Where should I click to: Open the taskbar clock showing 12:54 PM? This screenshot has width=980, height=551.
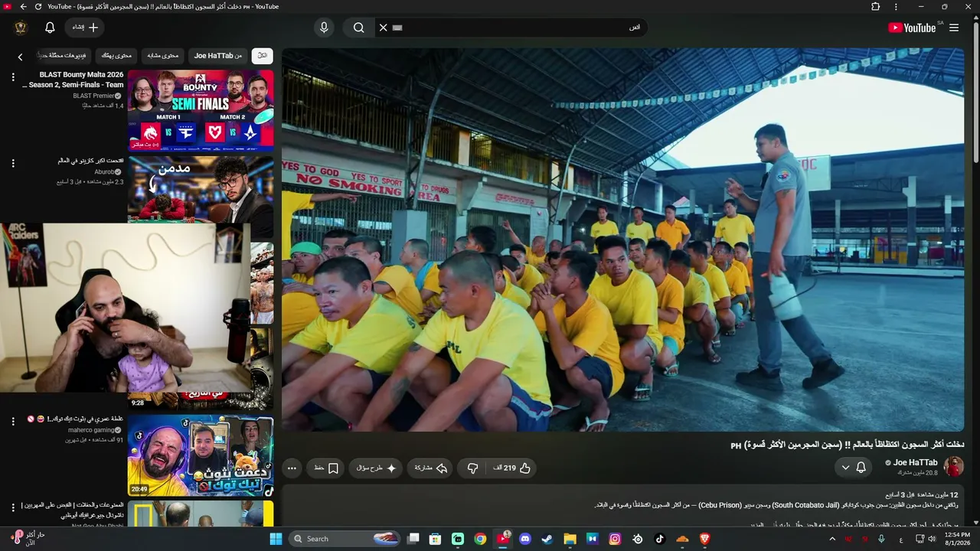pos(956,539)
